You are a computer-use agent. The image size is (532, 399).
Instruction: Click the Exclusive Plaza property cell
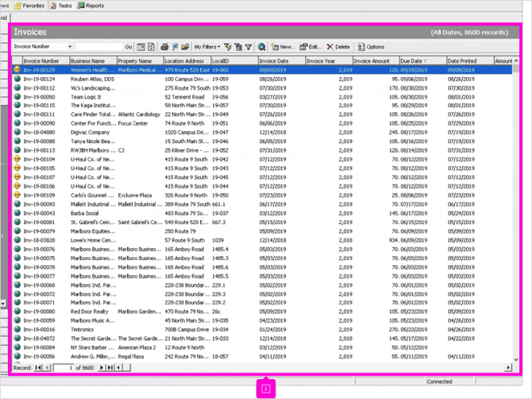(x=135, y=196)
